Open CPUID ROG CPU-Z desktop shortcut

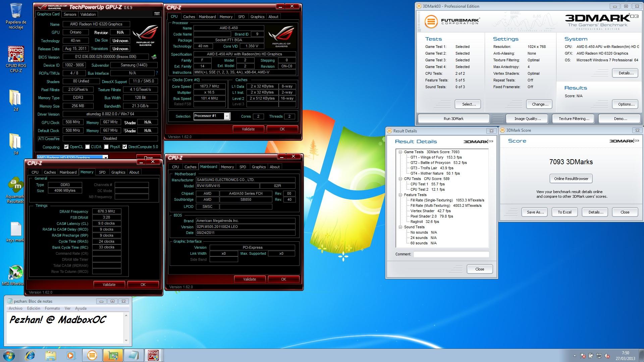(16, 59)
